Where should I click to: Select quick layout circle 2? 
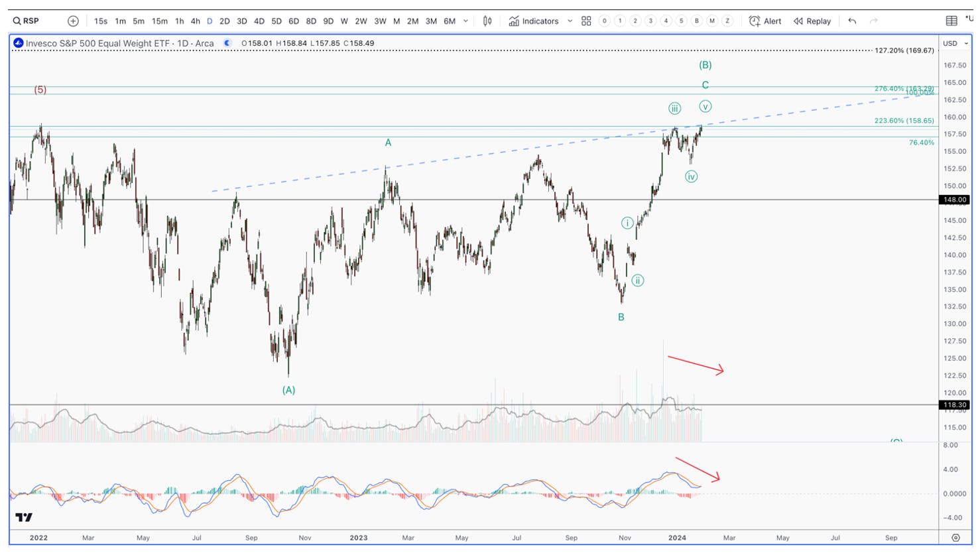tap(635, 21)
